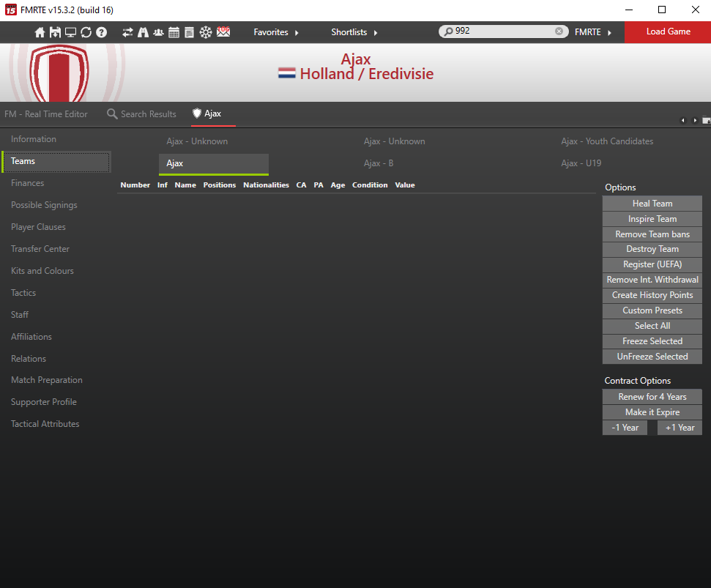
Task: Expand the Favorites menu
Action: click(x=276, y=32)
